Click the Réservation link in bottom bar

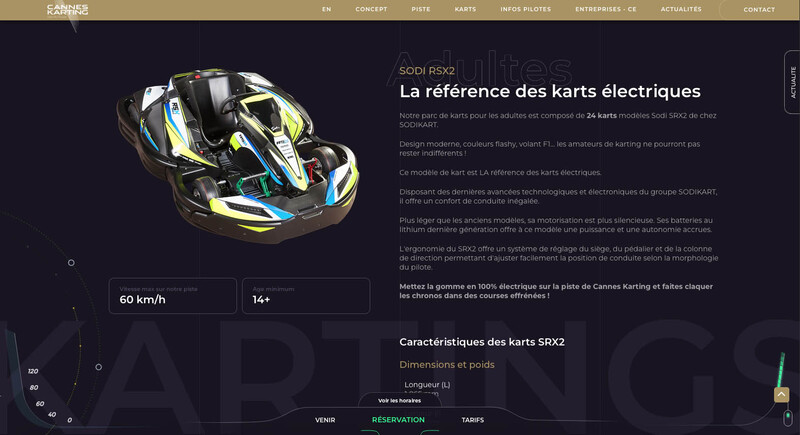(398, 420)
